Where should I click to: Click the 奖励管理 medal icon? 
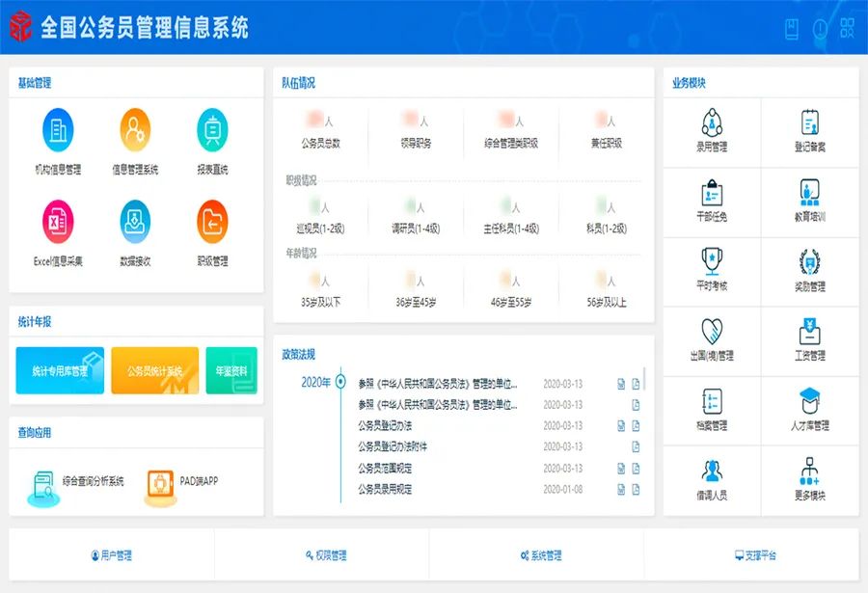click(810, 263)
